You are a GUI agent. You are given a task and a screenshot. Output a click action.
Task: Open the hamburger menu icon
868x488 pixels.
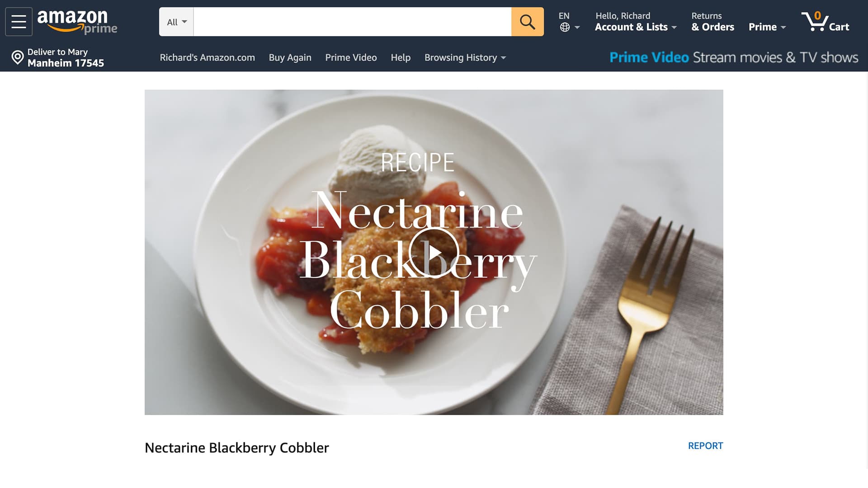pyautogui.click(x=19, y=21)
